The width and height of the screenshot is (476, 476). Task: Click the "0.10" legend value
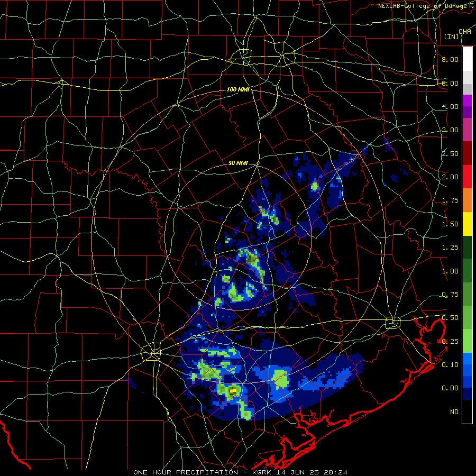(x=450, y=365)
